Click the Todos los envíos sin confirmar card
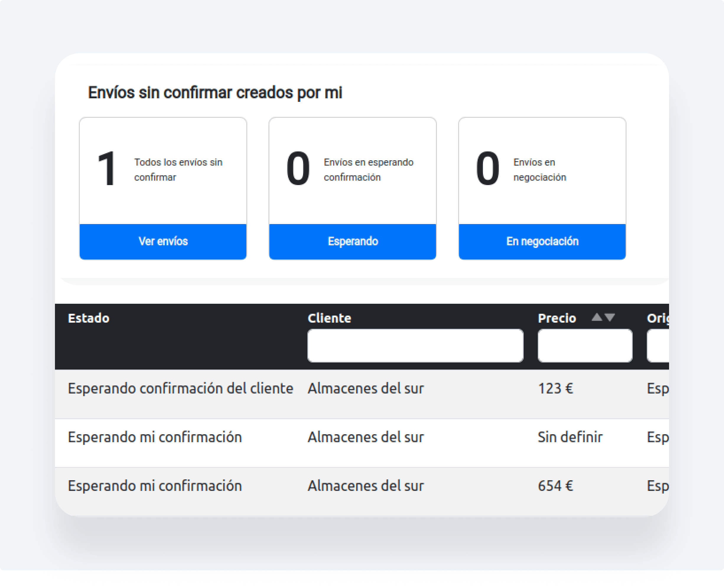Image resolution: width=724 pixels, height=588 pixels. pyautogui.click(x=178, y=169)
